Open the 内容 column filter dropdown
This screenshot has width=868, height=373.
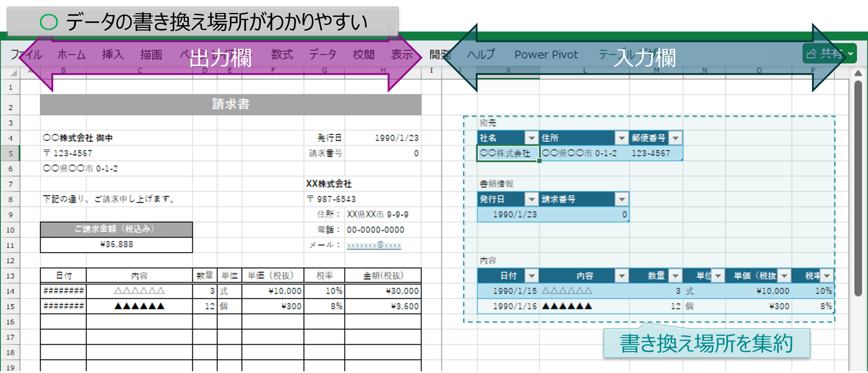pos(622,276)
